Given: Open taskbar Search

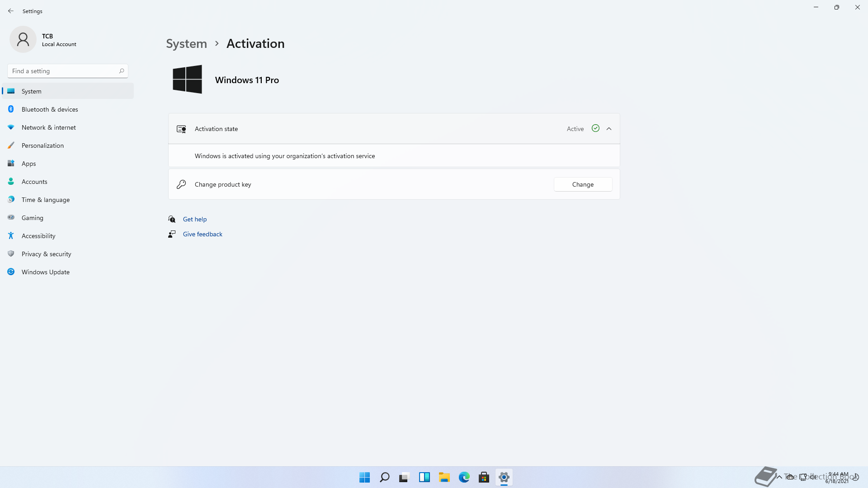Looking at the screenshot, I should tap(384, 477).
